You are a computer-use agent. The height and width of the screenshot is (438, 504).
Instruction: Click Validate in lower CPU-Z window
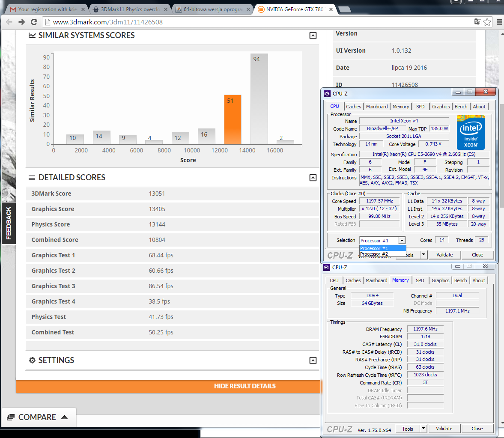click(x=444, y=429)
